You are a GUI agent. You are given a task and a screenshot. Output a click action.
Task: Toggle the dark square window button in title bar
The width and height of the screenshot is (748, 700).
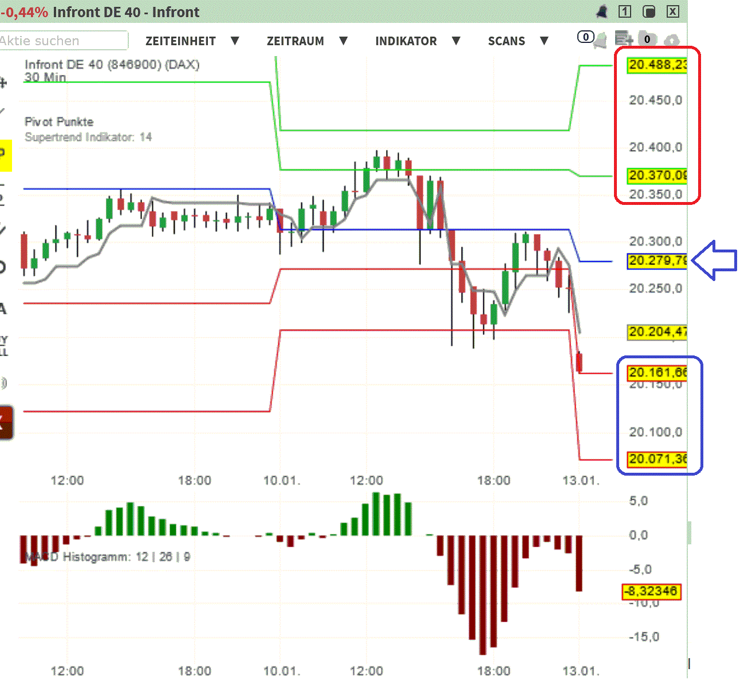coord(649,11)
